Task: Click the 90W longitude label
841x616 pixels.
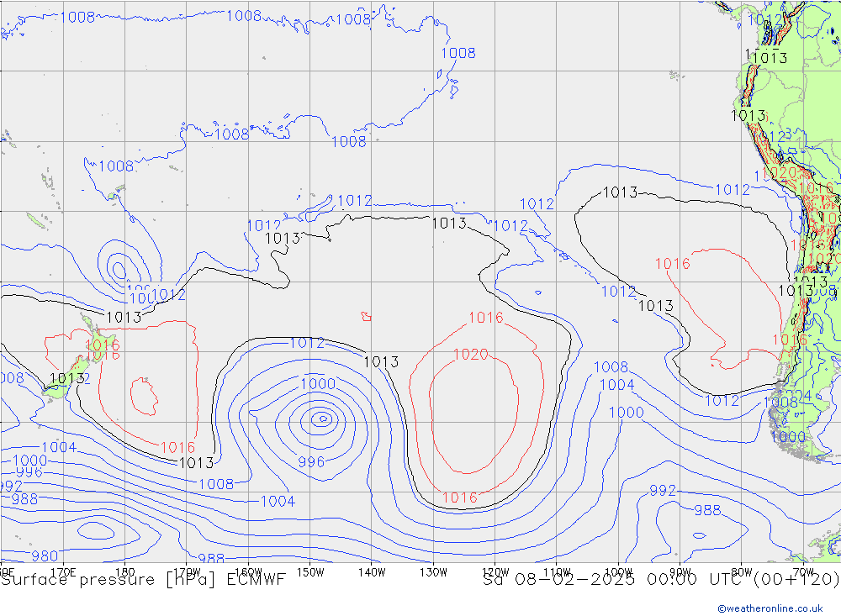Action: 680,572
